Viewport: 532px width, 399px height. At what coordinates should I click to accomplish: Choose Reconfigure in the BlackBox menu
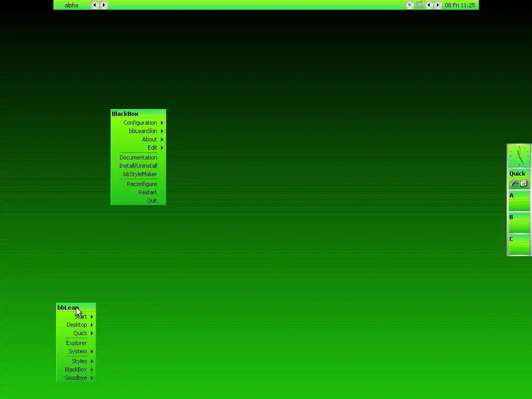[138, 184]
